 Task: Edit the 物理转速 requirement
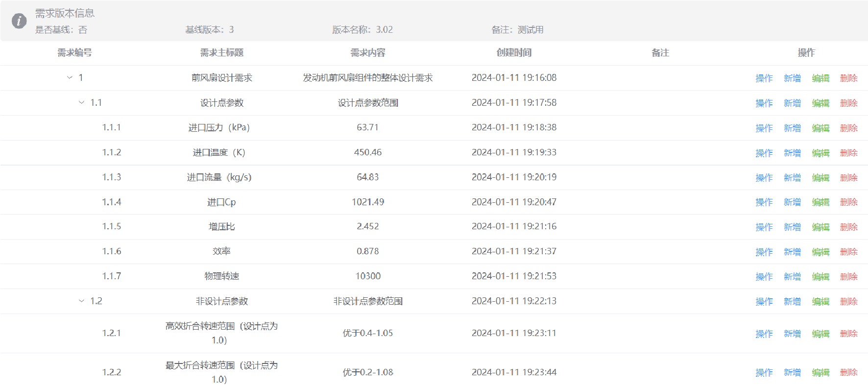820,277
